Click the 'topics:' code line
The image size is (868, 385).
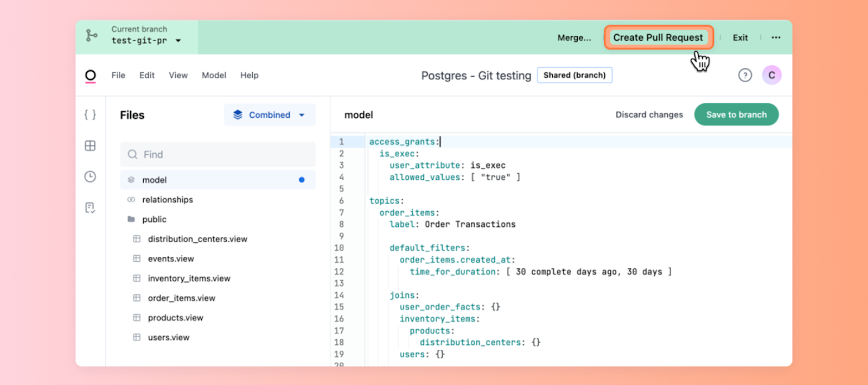tap(386, 201)
